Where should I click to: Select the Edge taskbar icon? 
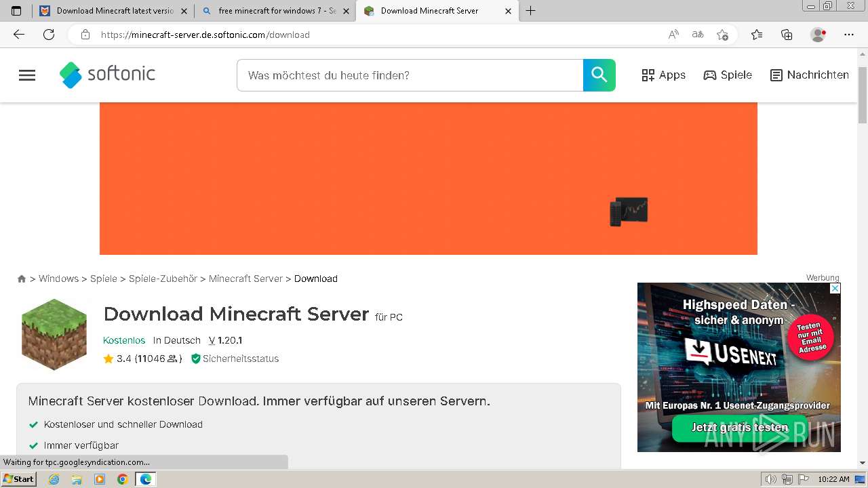pos(146,479)
